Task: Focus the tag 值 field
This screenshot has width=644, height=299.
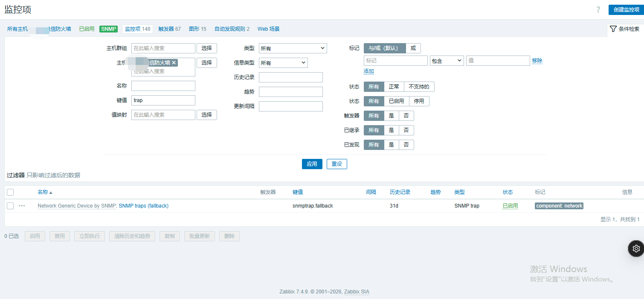Action: coord(498,61)
